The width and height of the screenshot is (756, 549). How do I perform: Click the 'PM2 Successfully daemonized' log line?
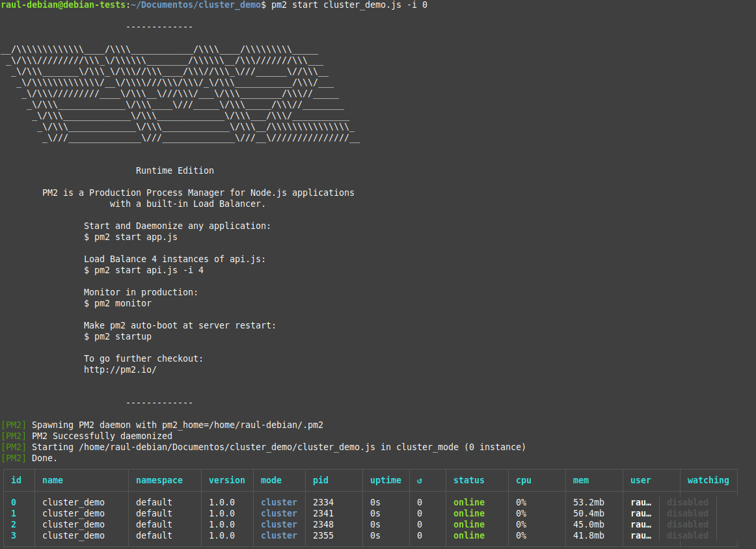pyautogui.click(x=101, y=436)
